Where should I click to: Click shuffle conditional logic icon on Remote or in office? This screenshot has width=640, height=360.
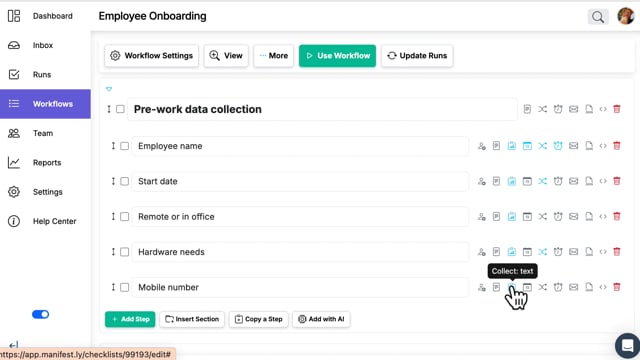click(542, 216)
